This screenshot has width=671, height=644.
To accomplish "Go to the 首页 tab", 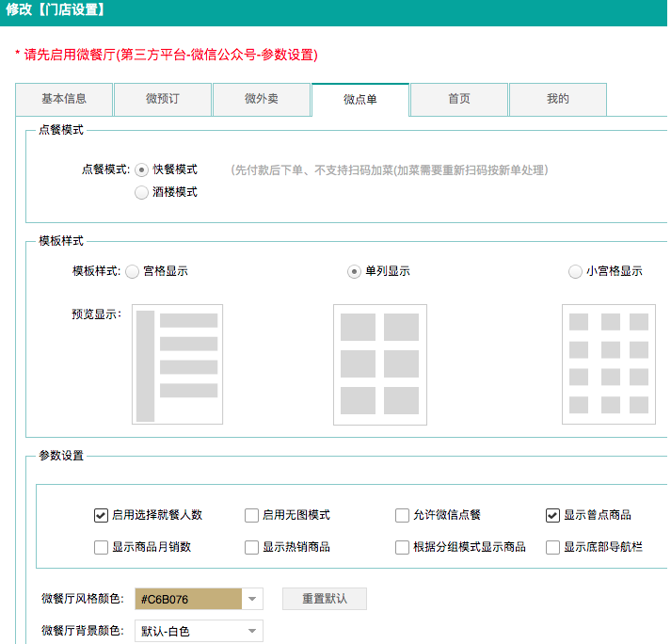I will tap(459, 100).
